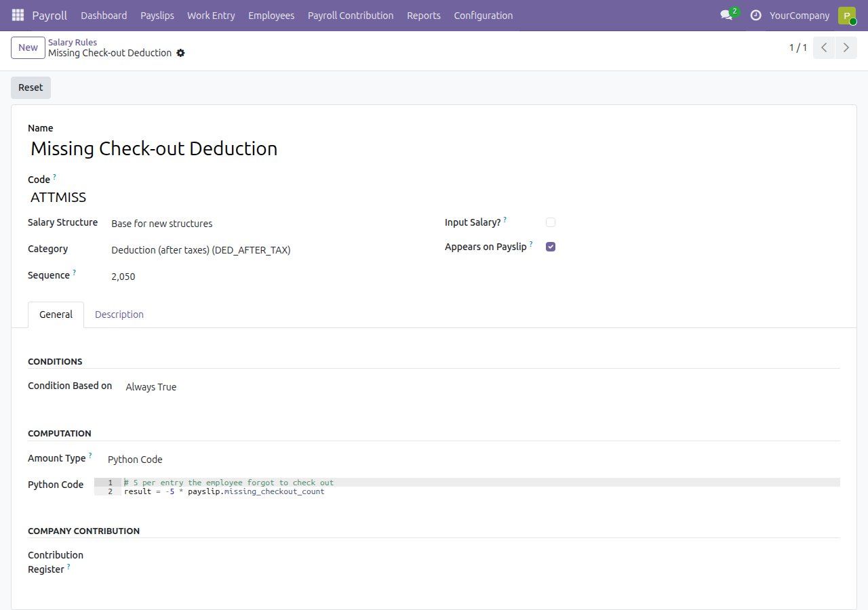Open the gear actions menu
This screenshot has width=868, height=610.
pos(180,53)
